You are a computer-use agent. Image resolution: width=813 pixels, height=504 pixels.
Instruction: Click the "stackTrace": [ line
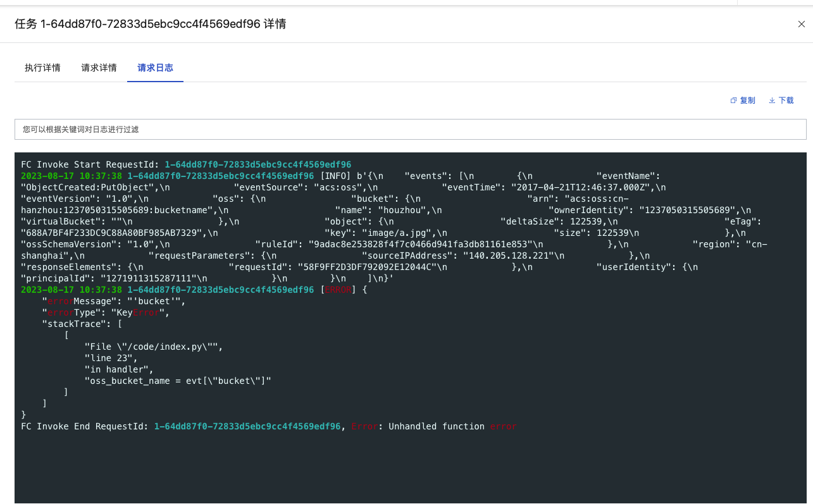click(x=82, y=324)
